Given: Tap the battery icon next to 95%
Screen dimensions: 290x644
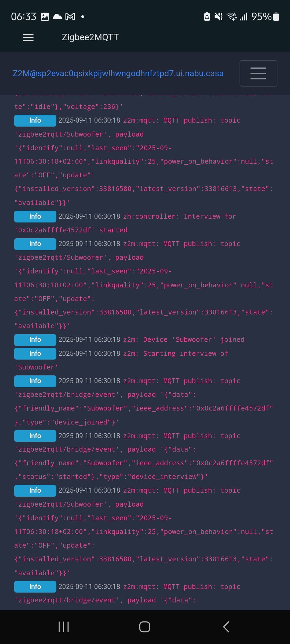Looking at the screenshot, I should [x=276, y=17].
